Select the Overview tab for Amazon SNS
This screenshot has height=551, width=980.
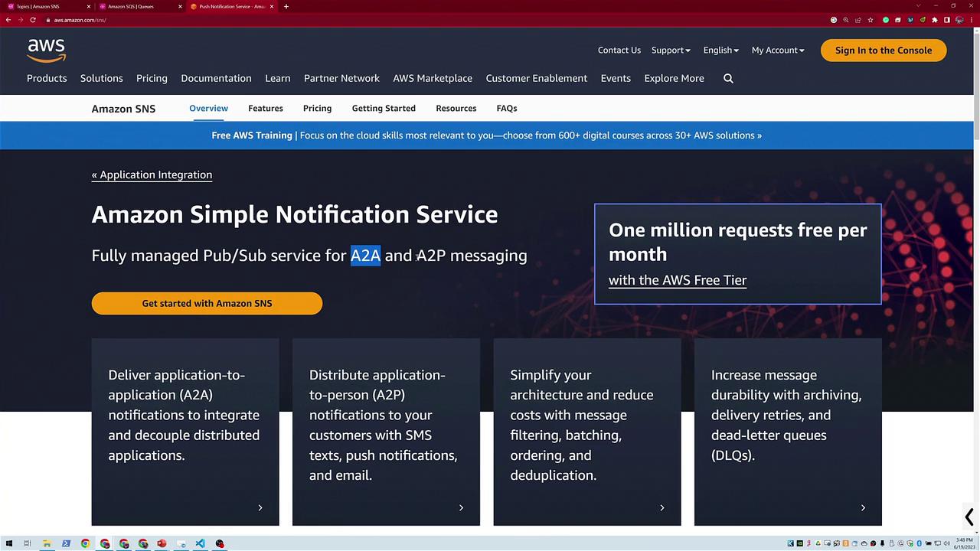pos(208,108)
